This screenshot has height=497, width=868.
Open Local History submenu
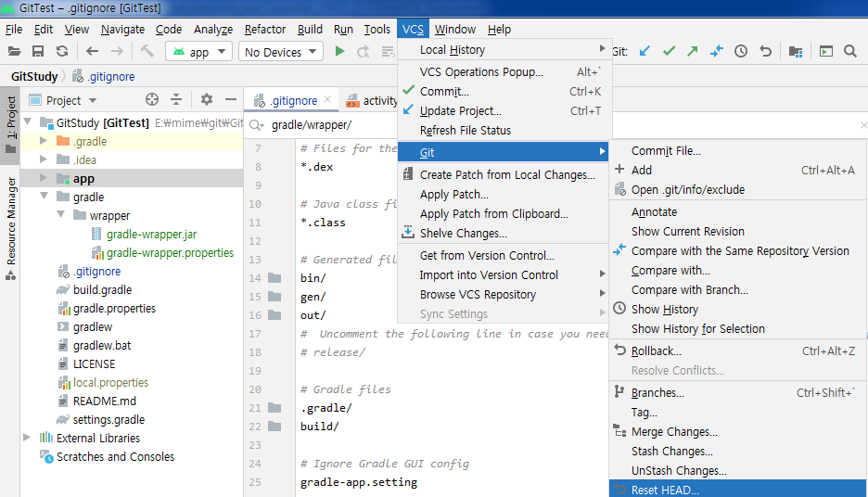[504, 50]
